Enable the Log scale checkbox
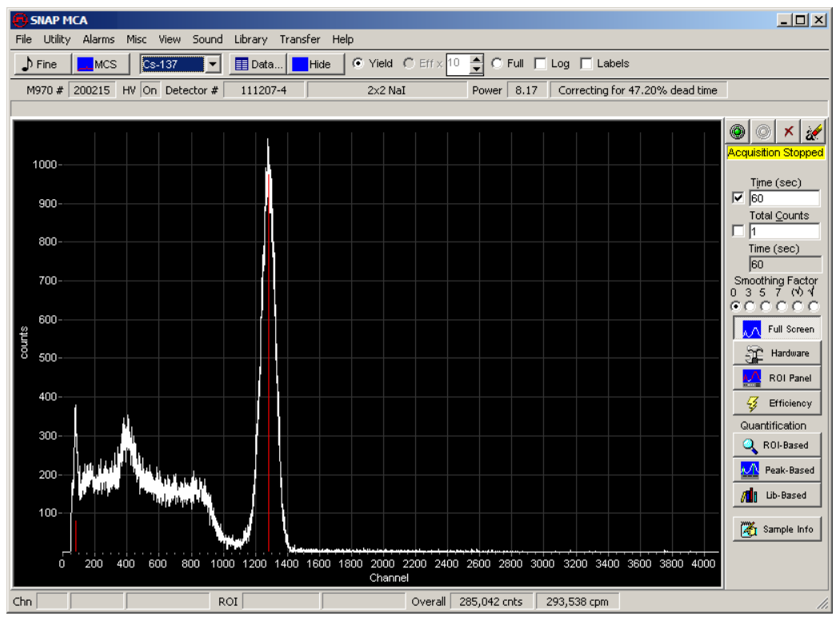Image resolution: width=840 pixels, height=620 pixels. click(541, 64)
